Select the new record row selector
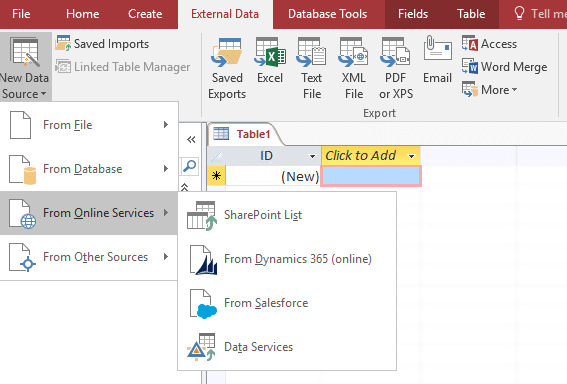This screenshot has height=384, width=567. (216, 176)
